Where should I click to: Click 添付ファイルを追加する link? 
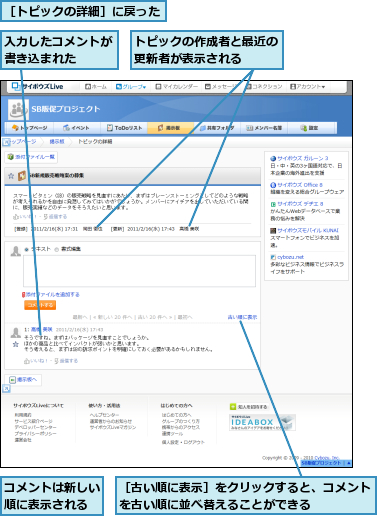point(51,295)
